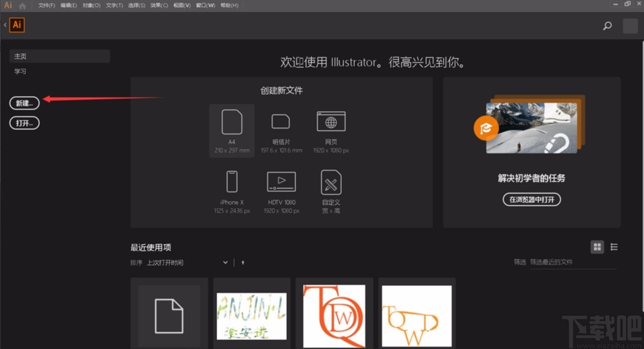Image resolution: width=644 pixels, height=349 pixels.
Task: Open the 视图(V) menu
Action: tap(181, 6)
